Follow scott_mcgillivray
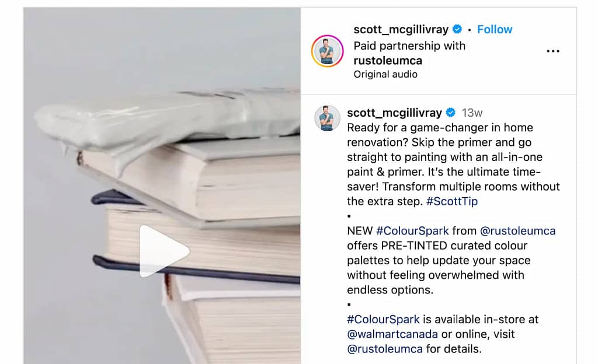598x364 pixels. [495, 29]
